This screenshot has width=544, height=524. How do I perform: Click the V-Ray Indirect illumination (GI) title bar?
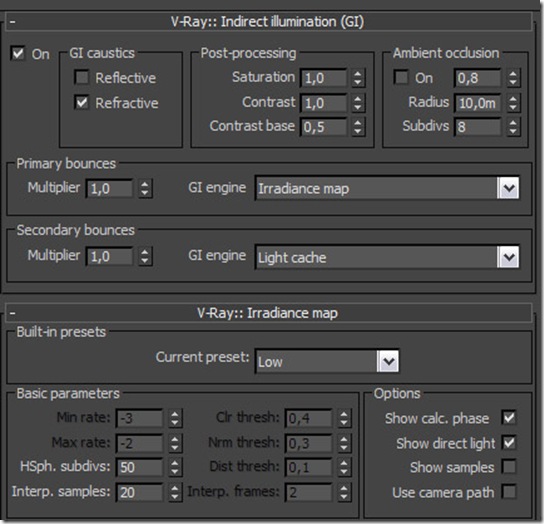269,22
